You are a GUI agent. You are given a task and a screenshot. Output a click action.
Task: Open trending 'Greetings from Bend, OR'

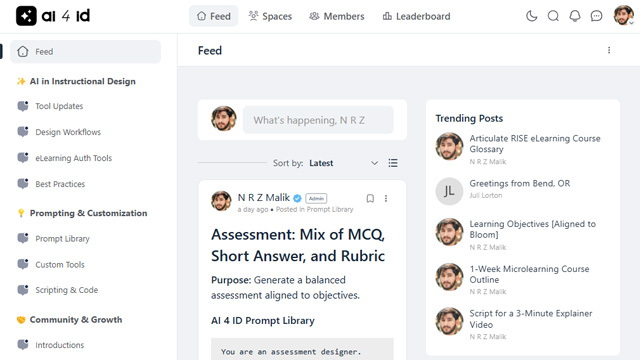tap(520, 183)
